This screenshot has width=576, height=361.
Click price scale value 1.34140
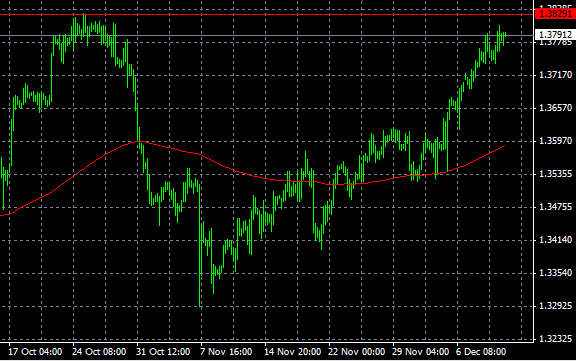point(555,240)
